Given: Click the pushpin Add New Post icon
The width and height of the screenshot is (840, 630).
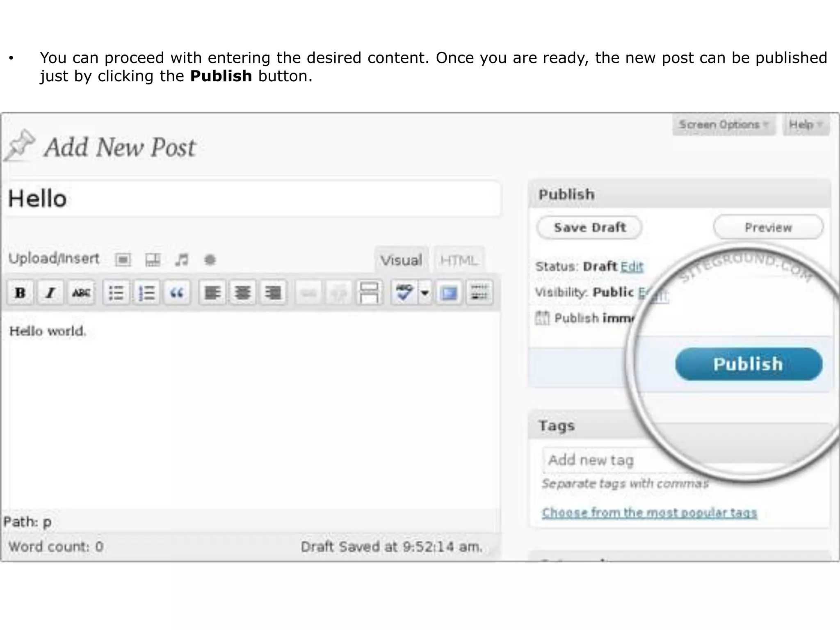Looking at the screenshot, I should click(20, 146).
